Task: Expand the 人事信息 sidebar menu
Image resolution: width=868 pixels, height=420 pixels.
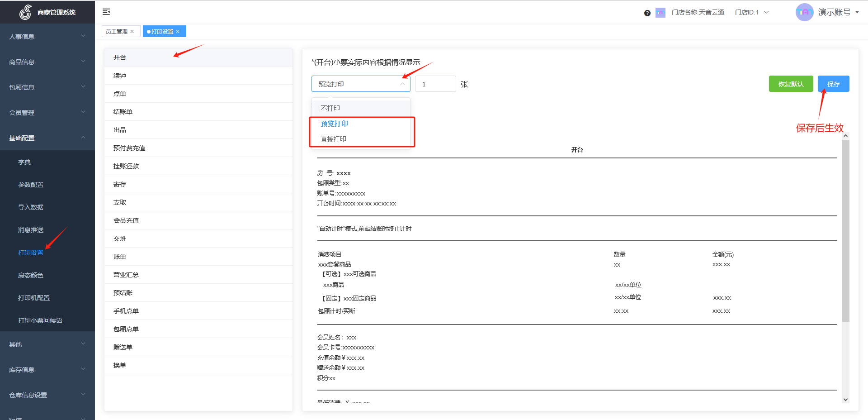Action: pos(47,36)
